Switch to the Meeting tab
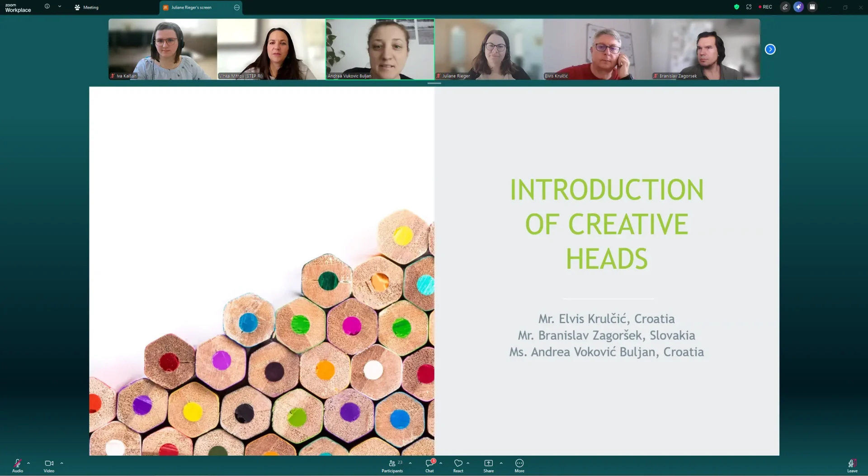 tap(87, 7)
